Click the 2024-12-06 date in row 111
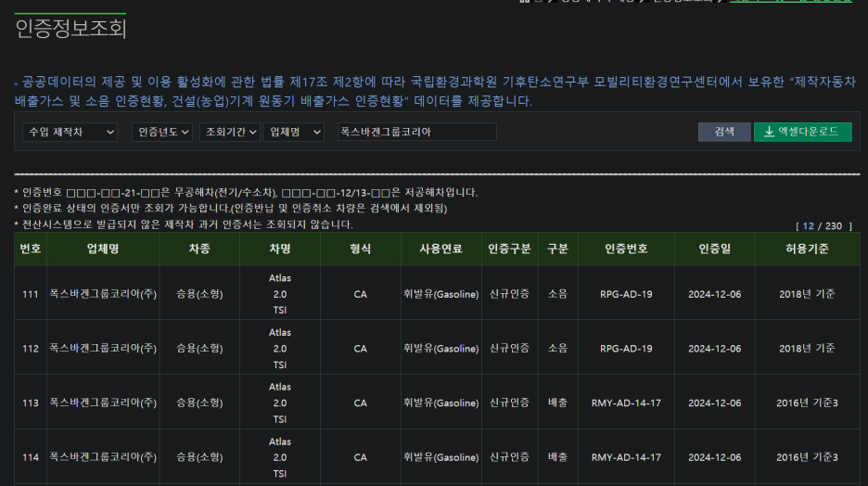Image resolution: width=868 pixels, height=486 pixels. 715,294
